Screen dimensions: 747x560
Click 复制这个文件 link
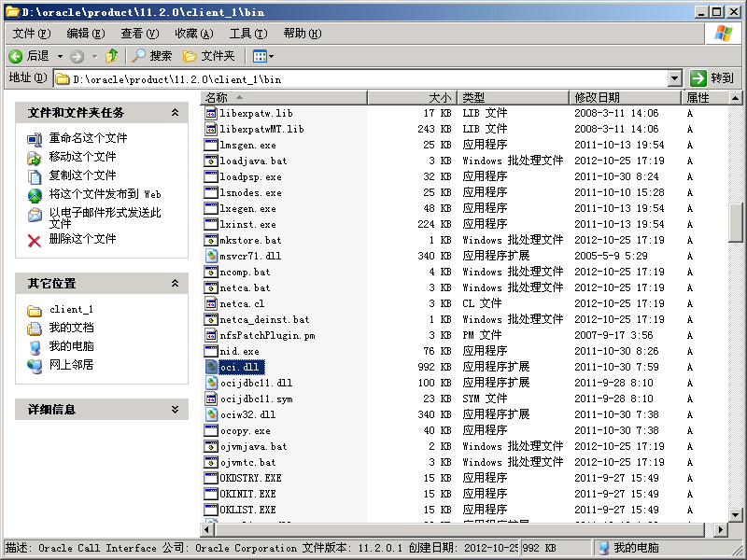click(x=82, y=175)
